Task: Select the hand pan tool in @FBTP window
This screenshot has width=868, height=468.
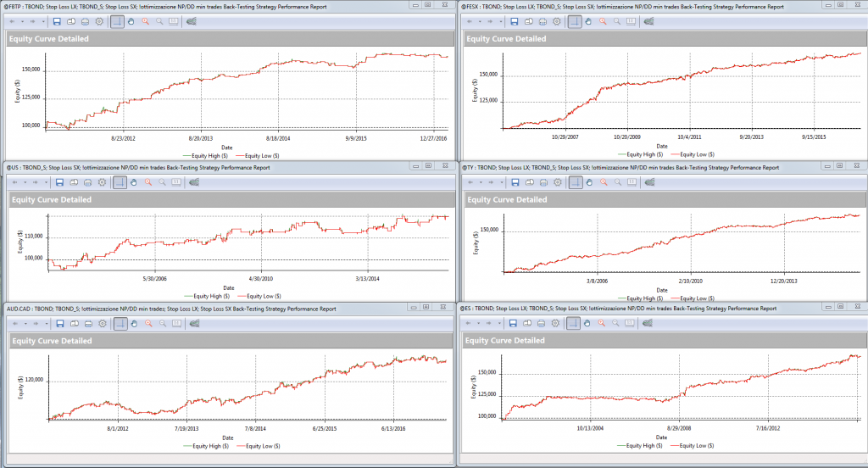Action: point(131,21)
